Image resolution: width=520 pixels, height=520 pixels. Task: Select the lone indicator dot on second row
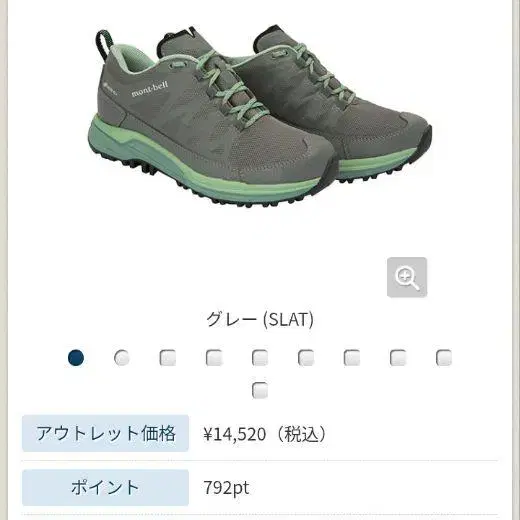pos(260,390)
